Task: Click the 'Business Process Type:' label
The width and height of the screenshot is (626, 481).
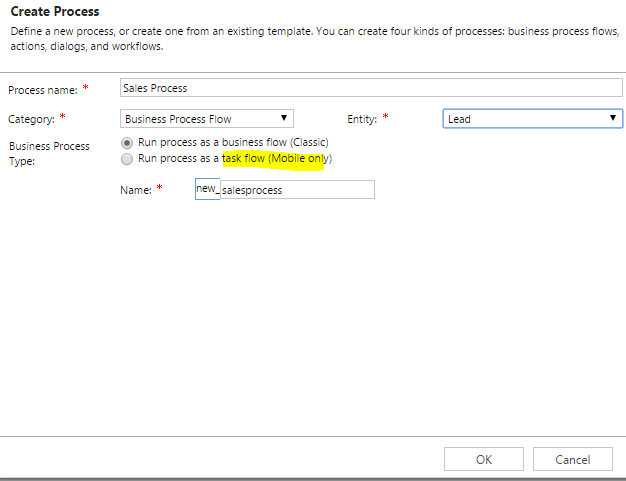Action: pos(49,153)
